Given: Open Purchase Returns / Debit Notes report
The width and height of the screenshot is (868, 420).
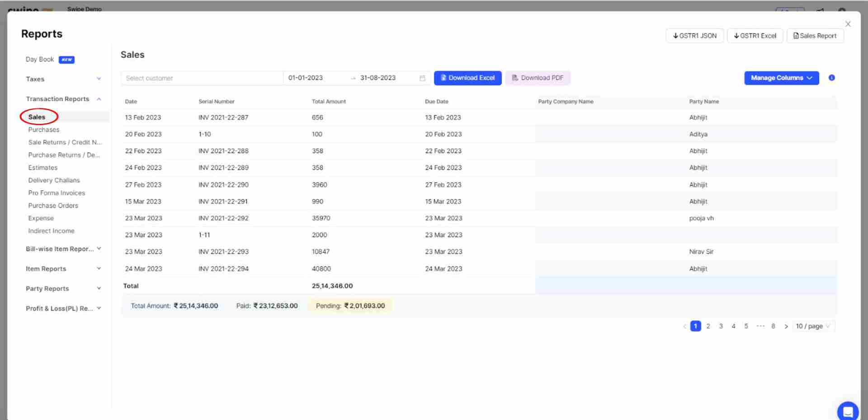Looking at the screenshot, I should (x=64, y=155).
